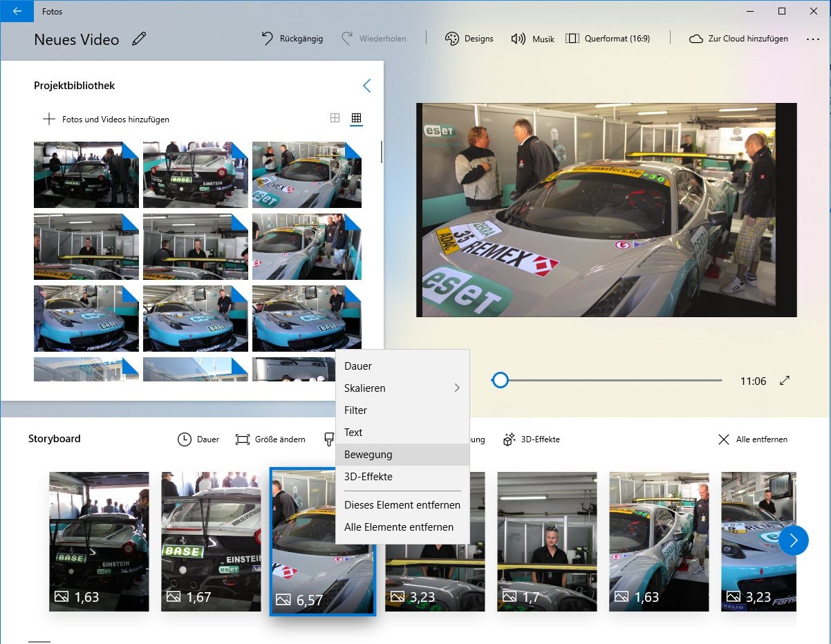Select the storyboard clip with duration 1,7

point(547,542)
